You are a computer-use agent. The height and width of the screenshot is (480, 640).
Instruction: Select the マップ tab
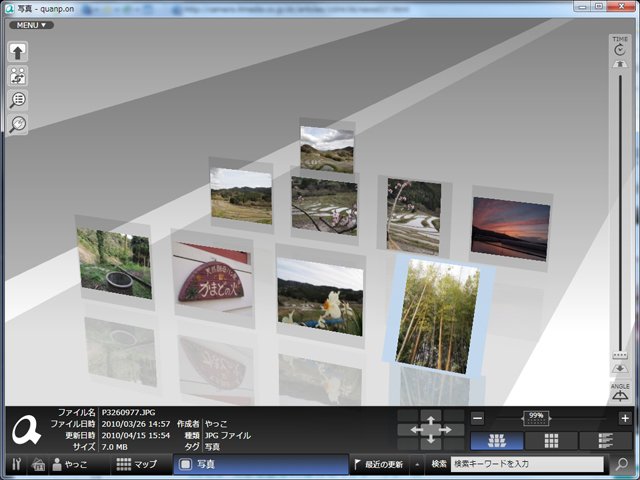137,464
